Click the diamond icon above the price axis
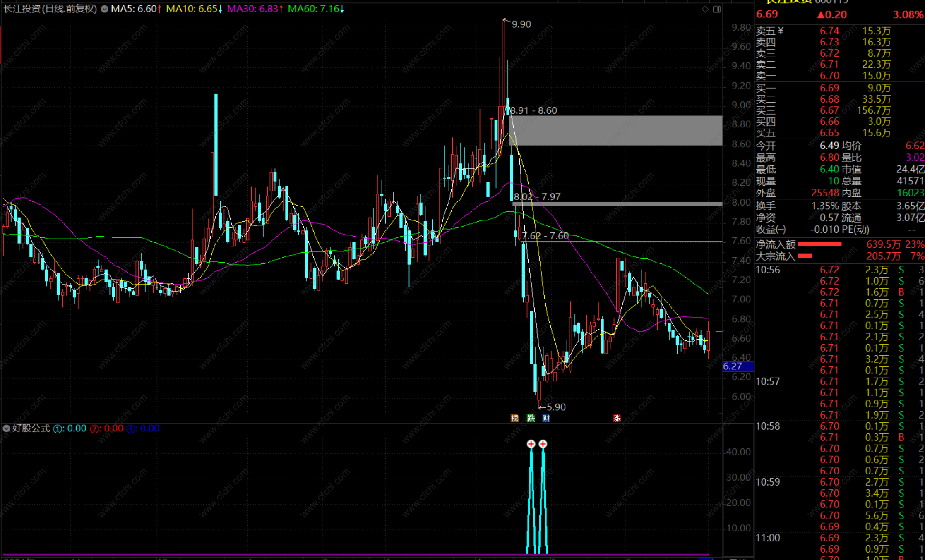This screenshot has width=925, height=560. point(705,9)
